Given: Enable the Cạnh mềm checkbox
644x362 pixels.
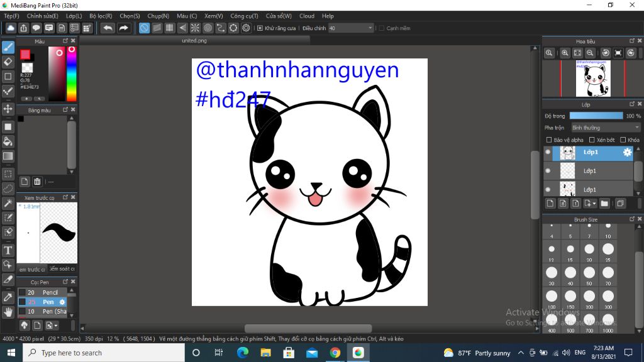Looking at the screenshot, I should tap(382, 28).
